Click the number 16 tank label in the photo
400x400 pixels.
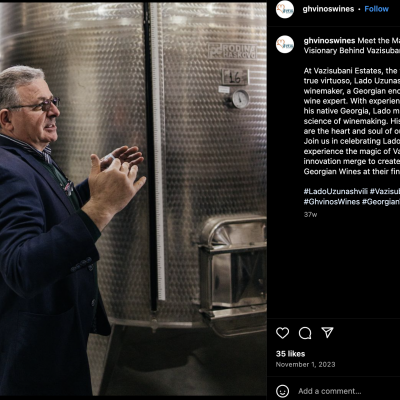click(x=235, y=77)
